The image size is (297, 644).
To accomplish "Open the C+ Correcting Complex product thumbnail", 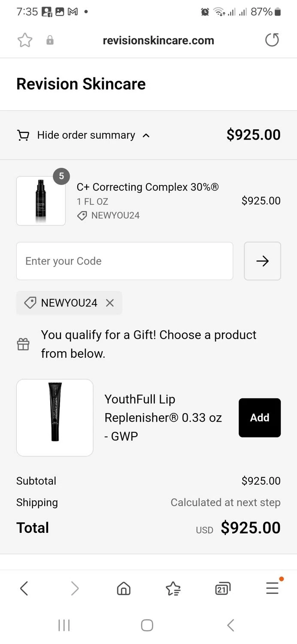I will click(41, 201).
